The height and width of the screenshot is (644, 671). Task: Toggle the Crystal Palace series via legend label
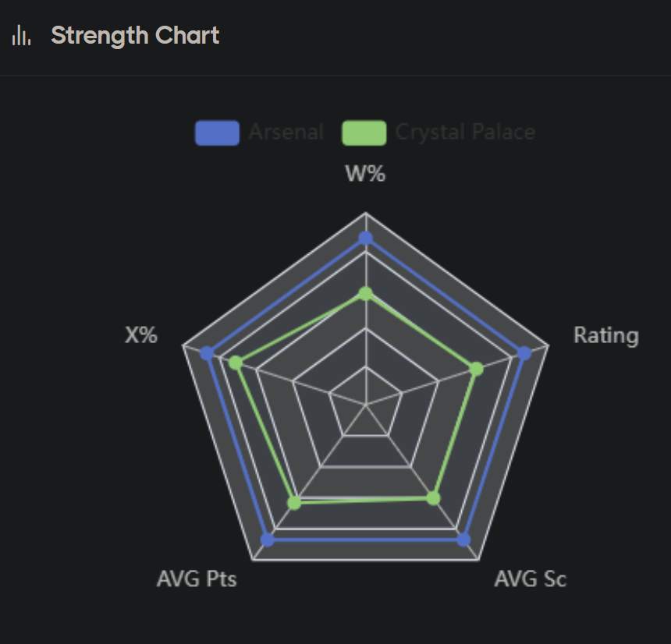(x=465, y=133)
